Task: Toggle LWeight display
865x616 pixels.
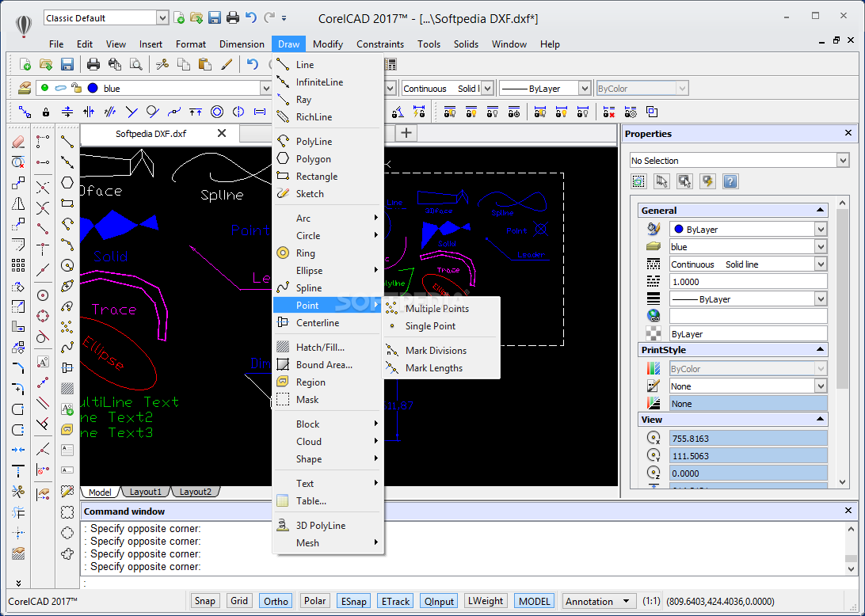Action: pyautogui.click(x=486, y=601)
